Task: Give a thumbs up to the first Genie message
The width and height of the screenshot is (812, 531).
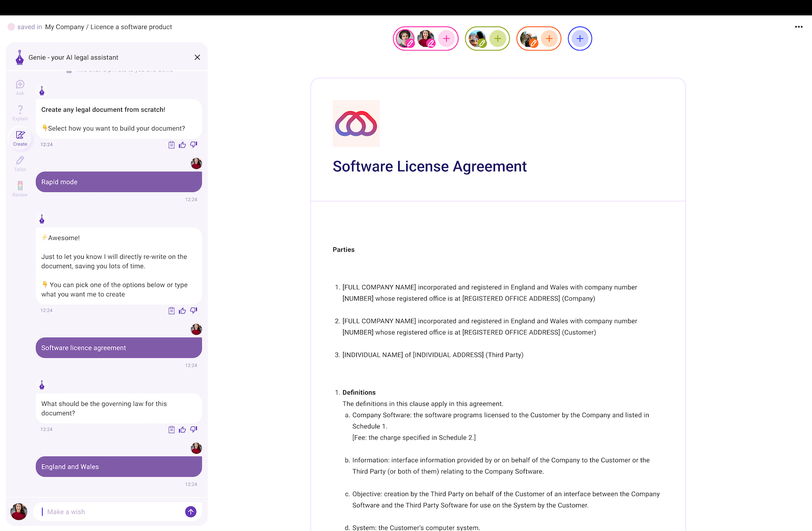Action: [182, 145]
